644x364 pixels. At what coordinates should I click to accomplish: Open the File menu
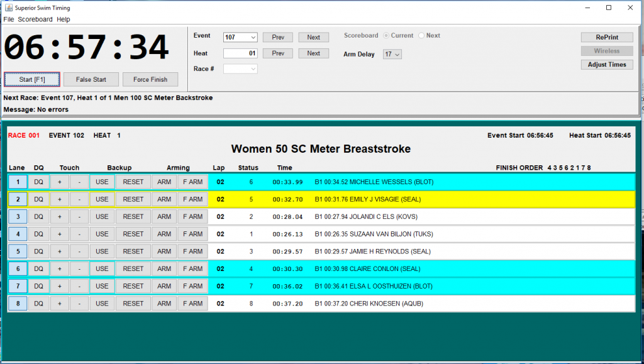pyautogui.click(x=8, y=19)
